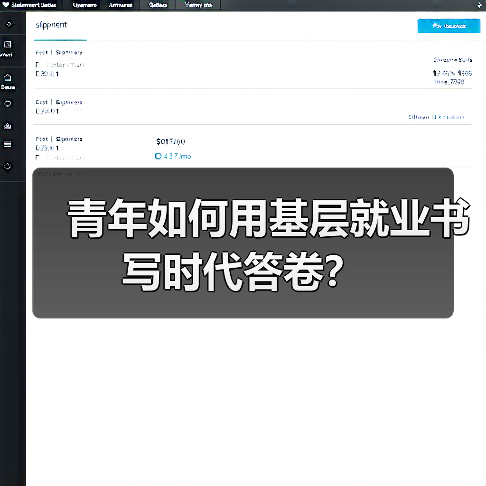Click the arrow icon heading the left sidebar

click(9, 24)
